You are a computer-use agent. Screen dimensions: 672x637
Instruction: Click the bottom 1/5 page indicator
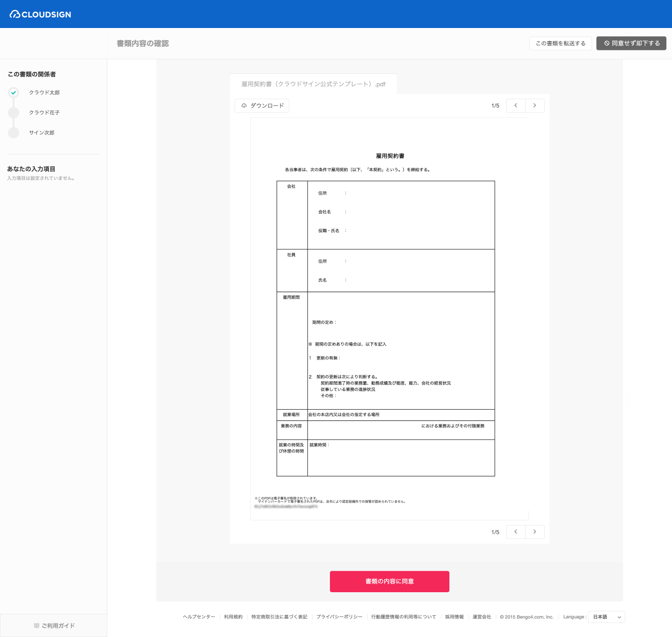(x=495, y=532)
